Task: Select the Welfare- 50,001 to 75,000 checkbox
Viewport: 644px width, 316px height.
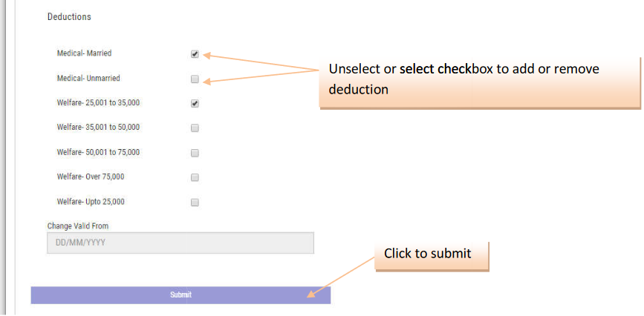Action: (x=195, y=153)
